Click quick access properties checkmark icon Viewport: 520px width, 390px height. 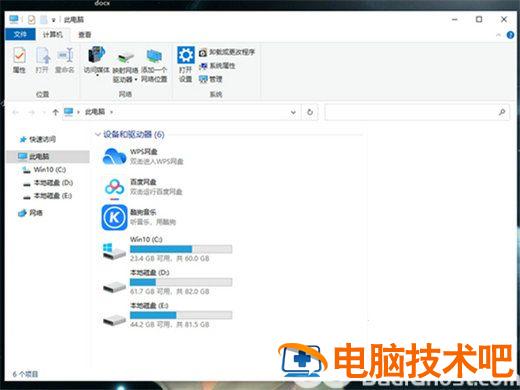pyautogui.click(x=31, y=20)
